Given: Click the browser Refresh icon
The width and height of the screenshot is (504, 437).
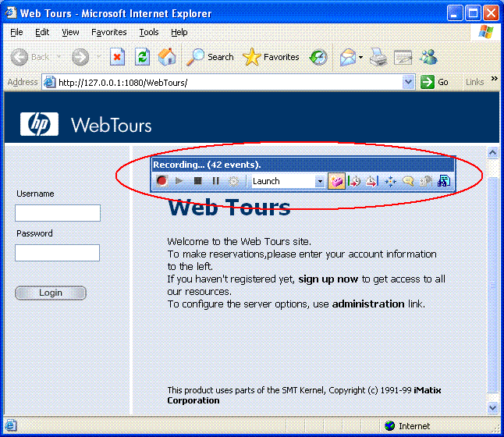Looking at the screenshot, I should click(142, 57).
